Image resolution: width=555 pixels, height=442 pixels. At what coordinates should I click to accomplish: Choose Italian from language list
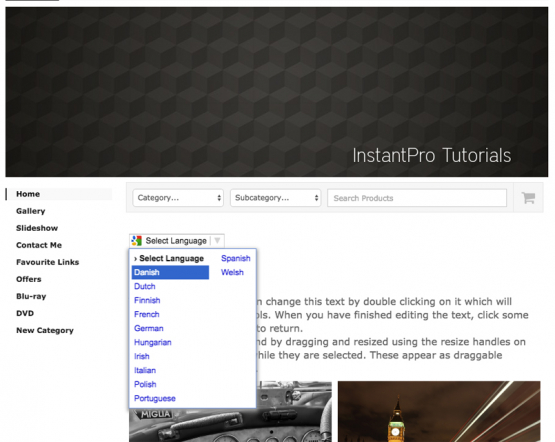pos(145,370)
